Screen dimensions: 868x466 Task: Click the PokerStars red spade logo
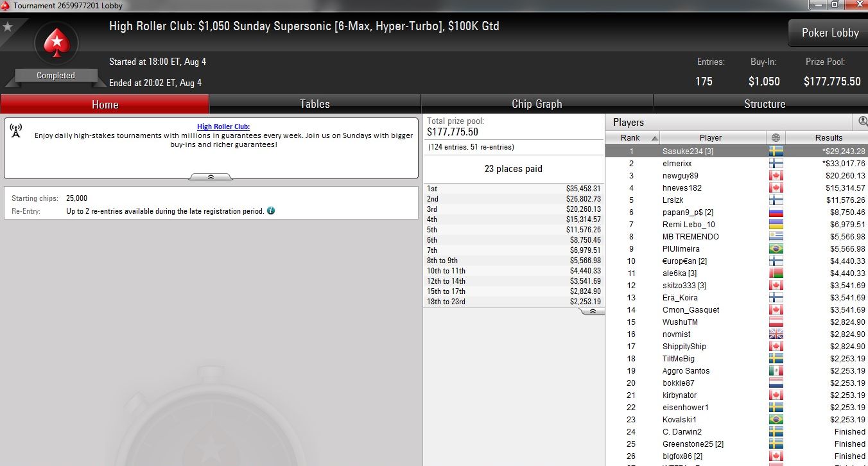tap(56, 44)
